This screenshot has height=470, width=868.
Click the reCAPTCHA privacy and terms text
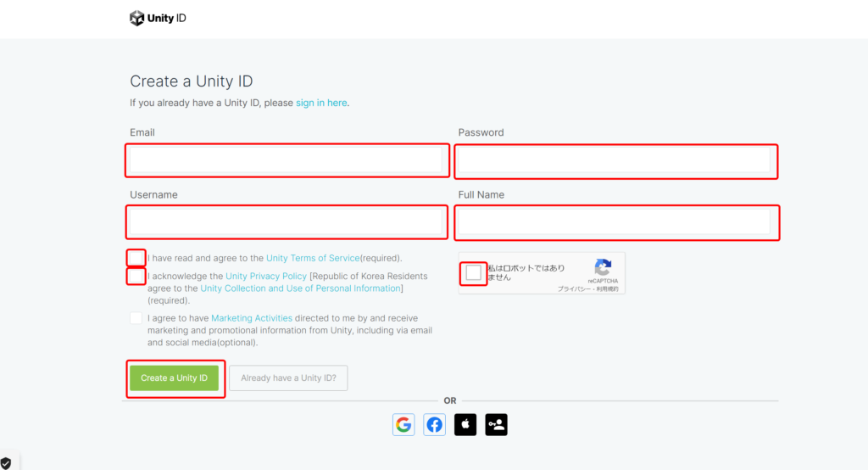pyautogui.click(x=588, y=288)
